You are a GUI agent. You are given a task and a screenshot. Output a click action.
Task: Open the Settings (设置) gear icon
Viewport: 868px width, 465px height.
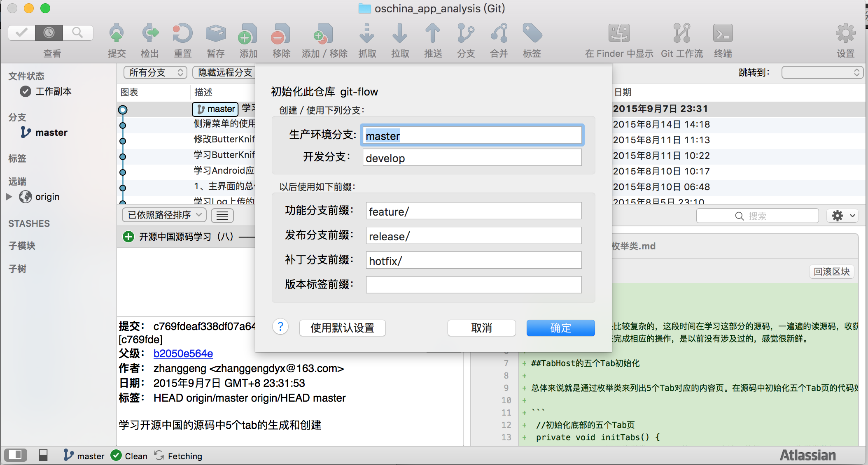[845, 34]
